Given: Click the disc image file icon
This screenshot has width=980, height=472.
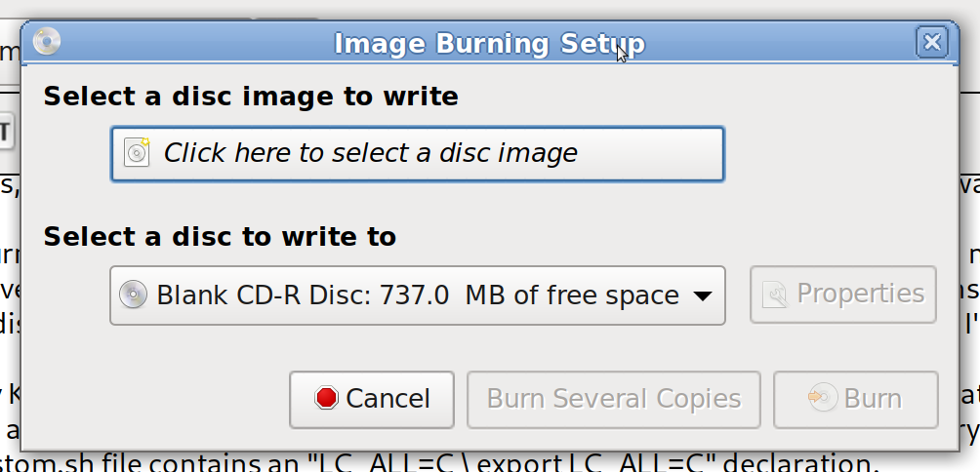Looking at the screenshot, I should tap(138, 153).
